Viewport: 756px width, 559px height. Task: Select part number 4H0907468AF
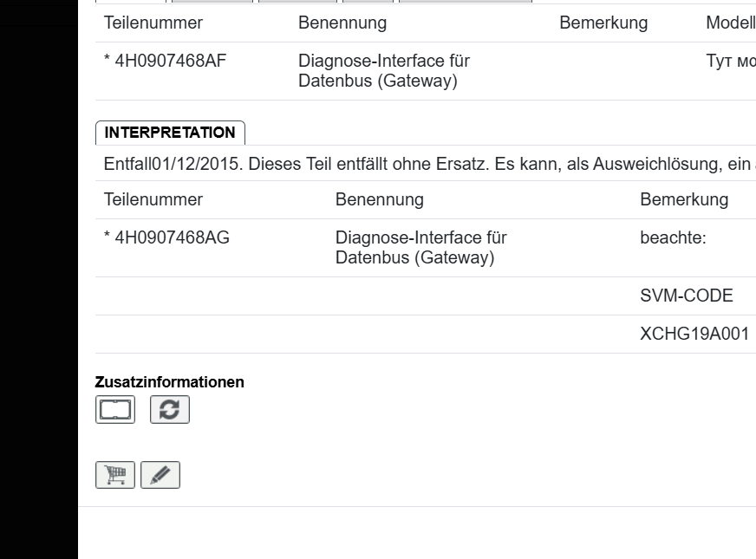[168, 61]
